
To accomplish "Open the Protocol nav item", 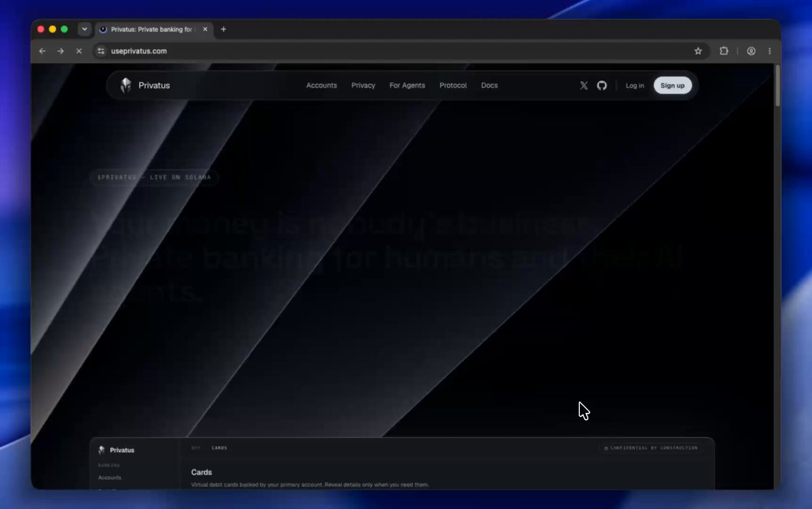I will point(453,85).
